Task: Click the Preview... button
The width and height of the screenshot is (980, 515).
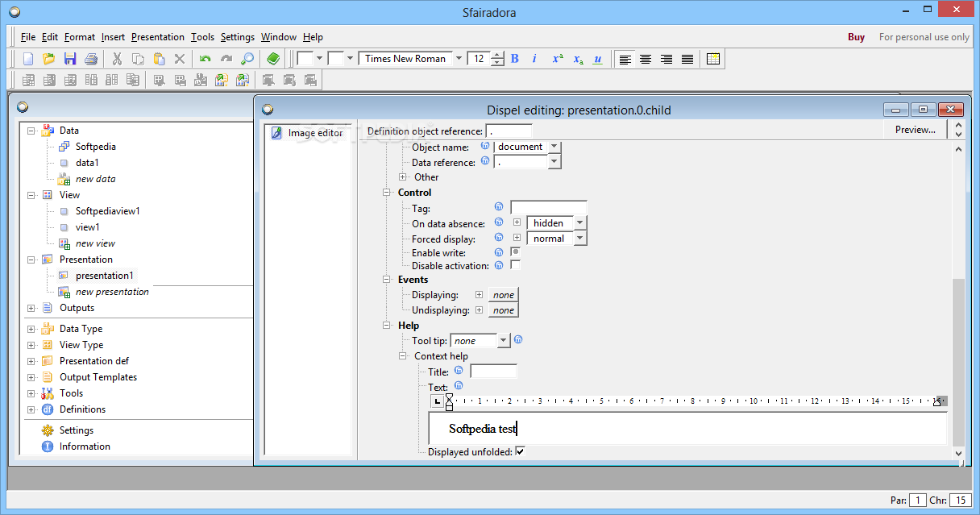Action: pos(916,130)
